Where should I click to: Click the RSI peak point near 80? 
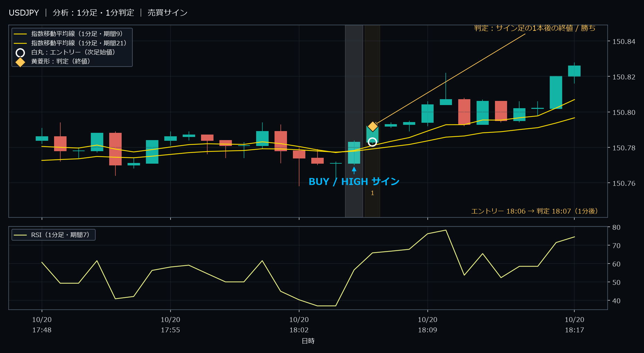point(446,230)
